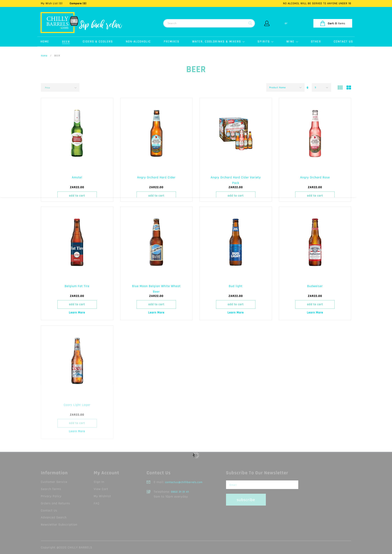Open the user account icon
The width and height of the screenshot is (392, 554).
click(267, 23)
